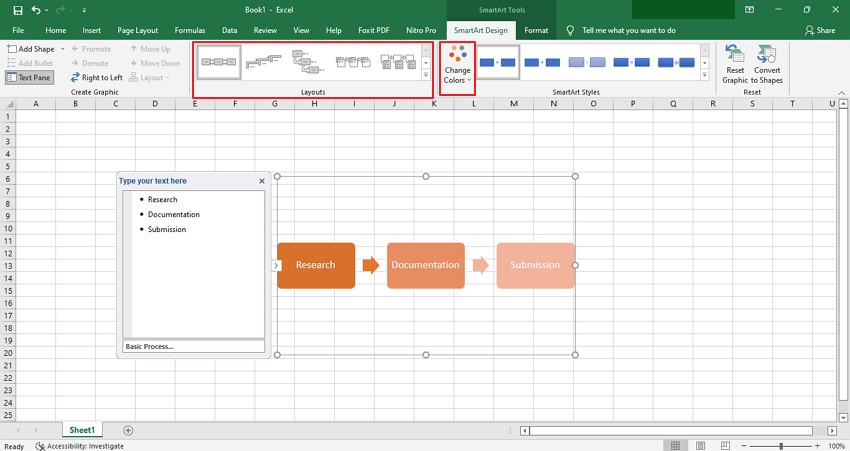Switch to the Home tab

56,30
